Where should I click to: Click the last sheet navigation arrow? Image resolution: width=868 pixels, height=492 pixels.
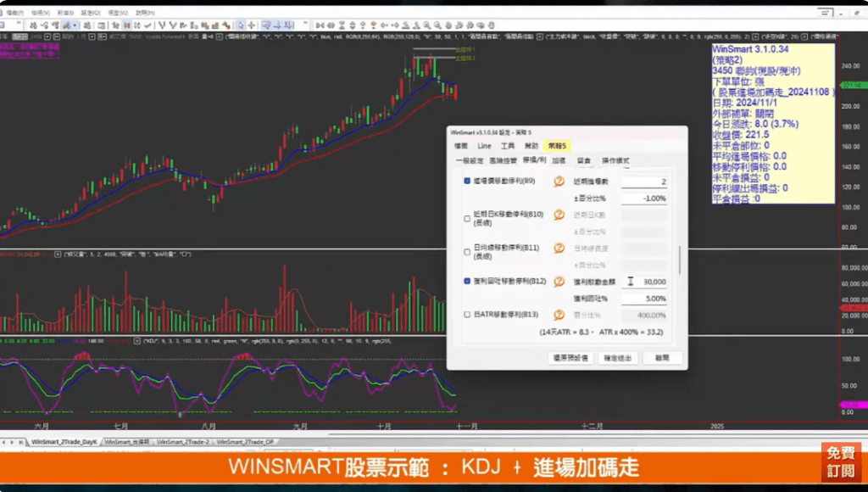pos(21,442)
